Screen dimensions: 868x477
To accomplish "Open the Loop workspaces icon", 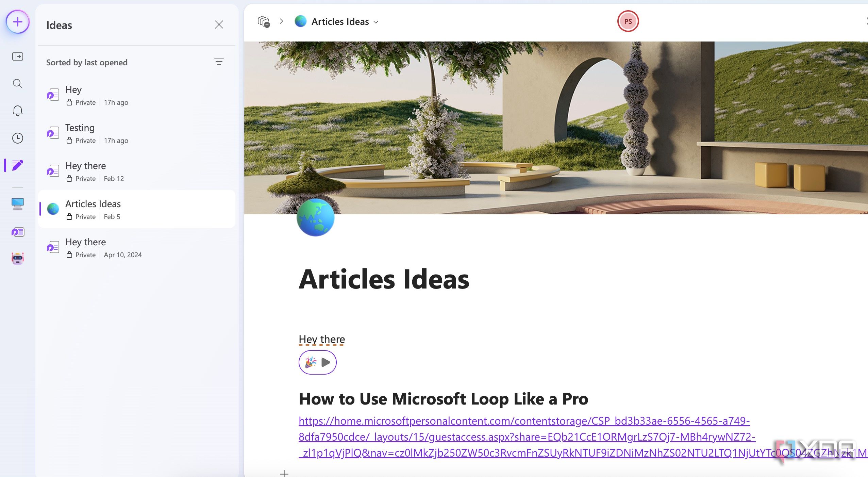I will pyautogui.click(x=17, y=232).
